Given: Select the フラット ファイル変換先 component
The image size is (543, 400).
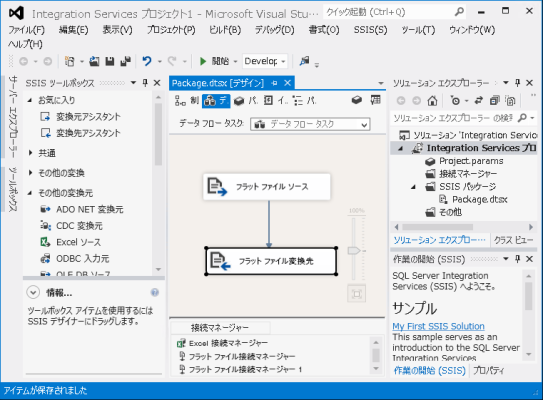Looking at the screenshot, I should coord(271,261).
